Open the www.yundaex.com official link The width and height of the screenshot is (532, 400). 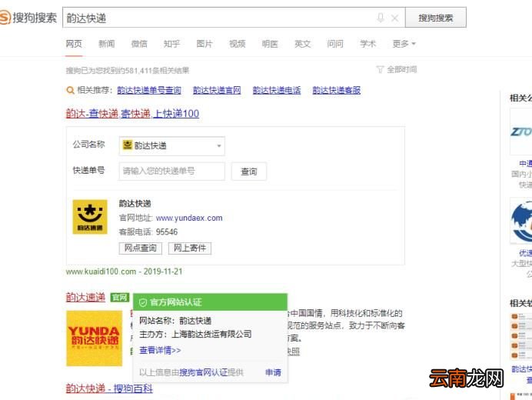pyautogui.click(x=189, y=218)
